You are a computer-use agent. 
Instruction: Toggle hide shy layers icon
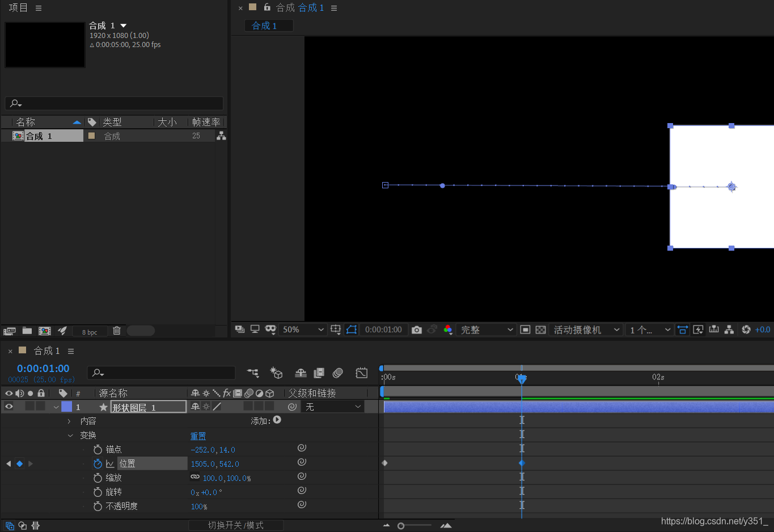tap(301, 373)
